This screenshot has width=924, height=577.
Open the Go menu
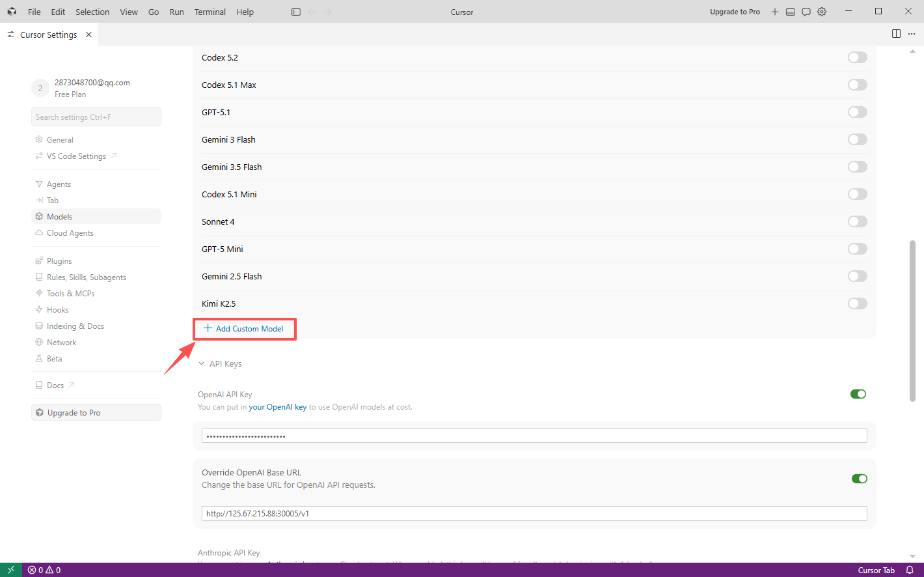point(154,12)
